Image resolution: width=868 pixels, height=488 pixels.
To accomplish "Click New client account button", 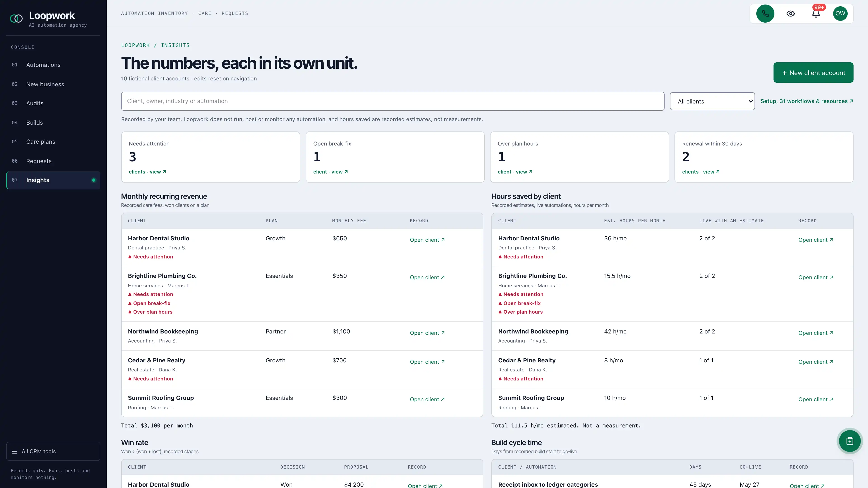I will [813, 72].
